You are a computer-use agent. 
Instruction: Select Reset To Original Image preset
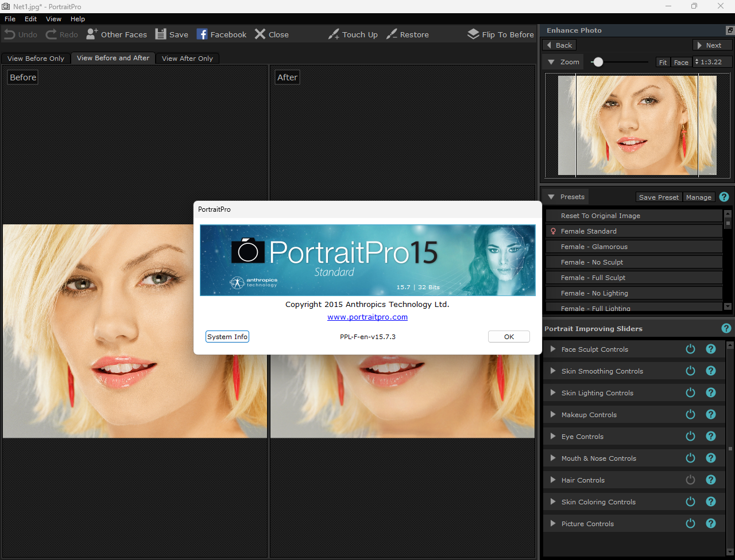coord(634,216)
